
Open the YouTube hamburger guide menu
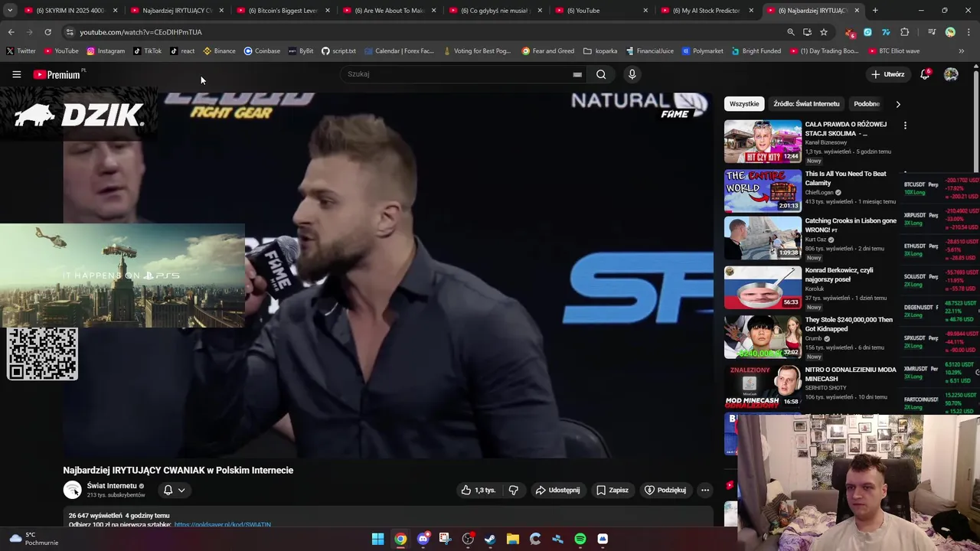coord(16,74)
